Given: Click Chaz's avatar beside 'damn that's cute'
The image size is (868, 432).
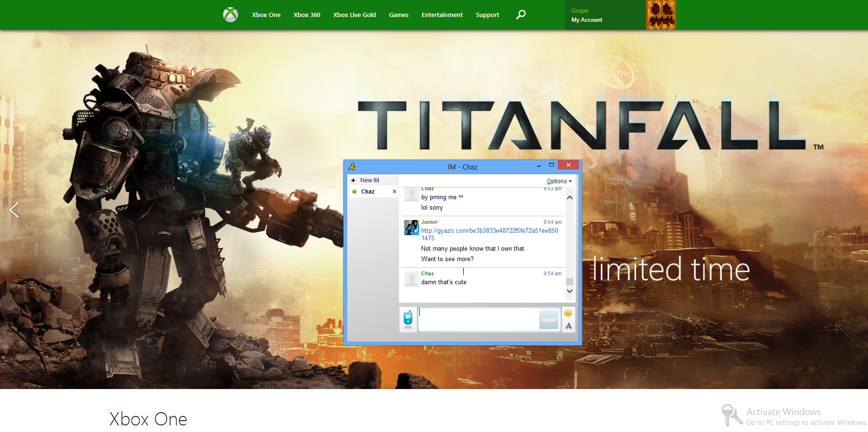Looking at the screenshot, I should (x=411, y=279).
